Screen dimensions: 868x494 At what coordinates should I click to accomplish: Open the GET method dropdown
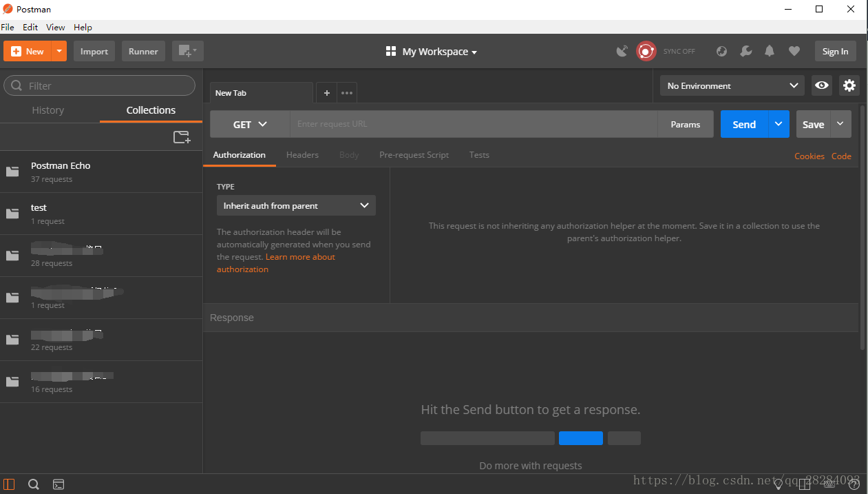pyautogui.click(x=250, y=124)
